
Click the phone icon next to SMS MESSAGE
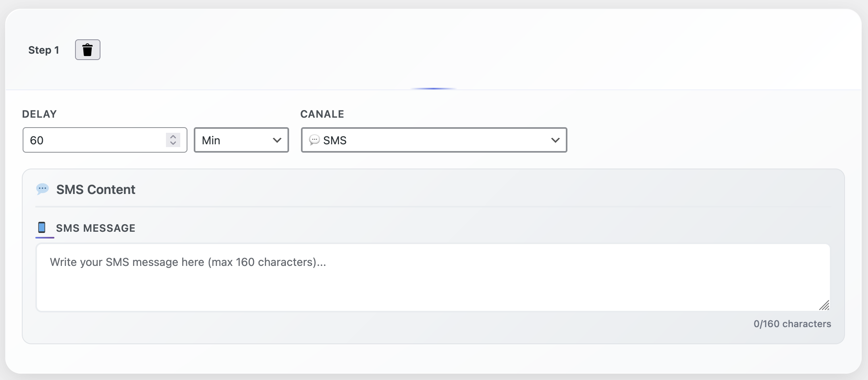click(x=42, y=227)
